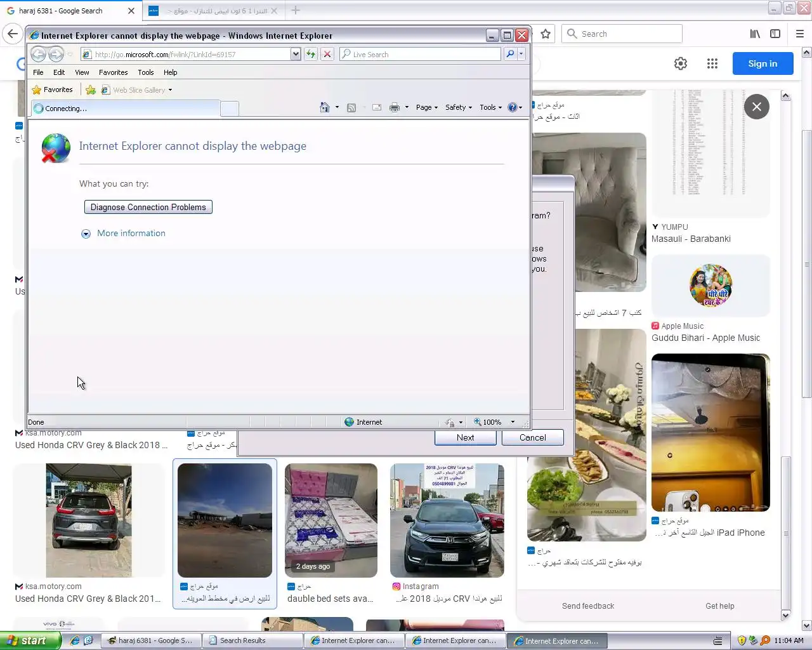
Task: Click the pink dauble bed sets thumbnail
Action: (331, 521)
